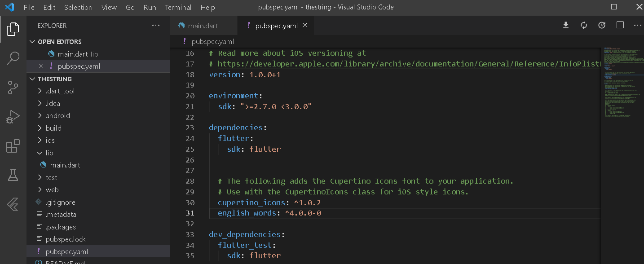Click the flutter_test: key
Viewport: 644px width, 264px height.
[x=247, y=245]
